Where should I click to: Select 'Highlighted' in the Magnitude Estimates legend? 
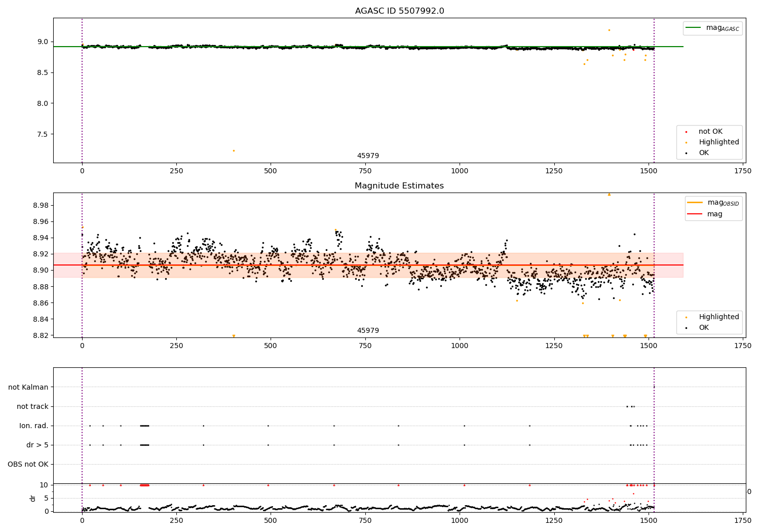(x=718, y=317)
